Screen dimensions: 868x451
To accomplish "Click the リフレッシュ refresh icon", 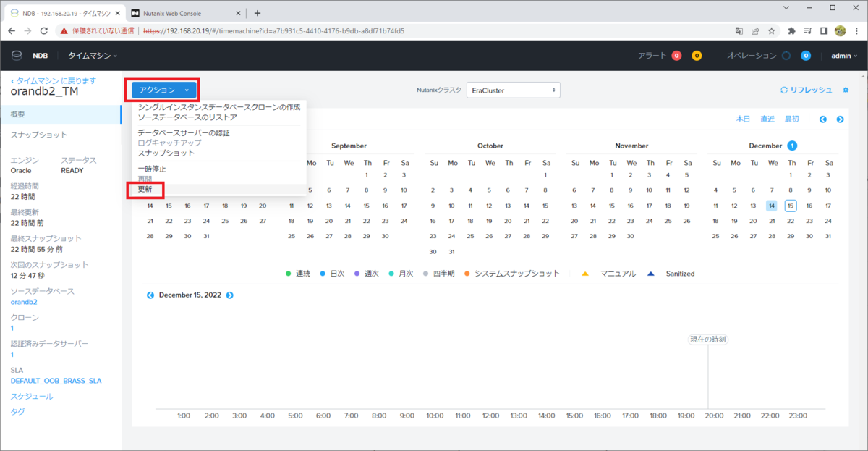I will click(x=783, y=90).
